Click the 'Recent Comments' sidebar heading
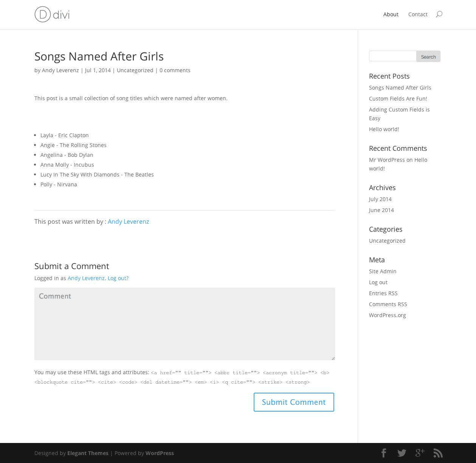The width and height of the screenshot is (476, 463). [x=398, y=149]
